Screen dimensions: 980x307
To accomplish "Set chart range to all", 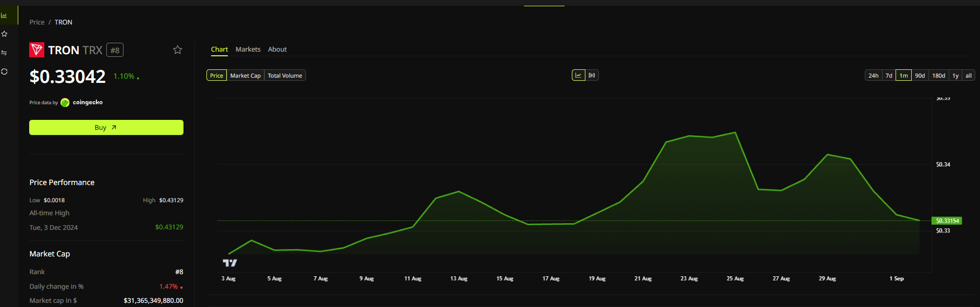I will [x=969, y=76].
